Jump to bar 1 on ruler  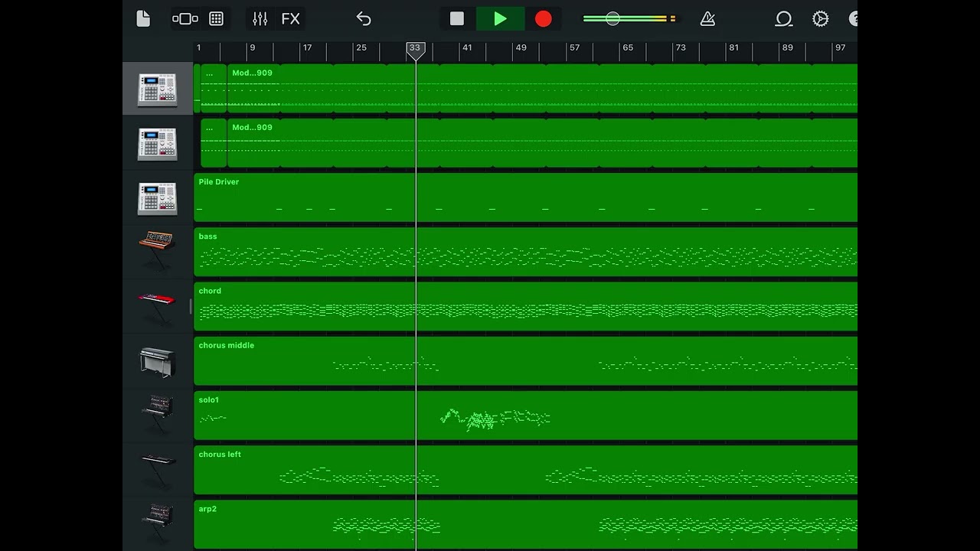[x=198, y=47]
